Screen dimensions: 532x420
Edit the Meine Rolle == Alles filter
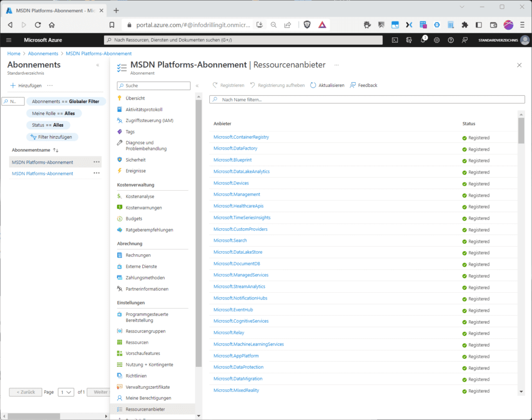tap(54, 113)
